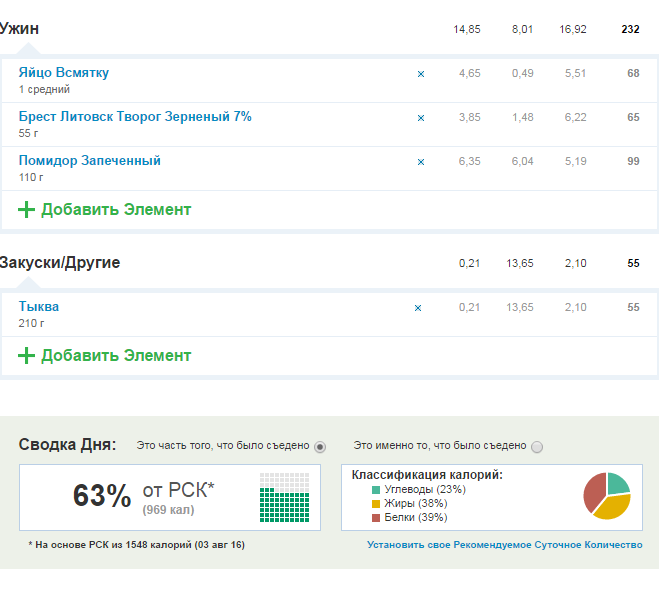This screenshot has height=591, width=659.
Task: Open Брест Литовск Творог Зерненый 7% item
Action: click(135, 117)
